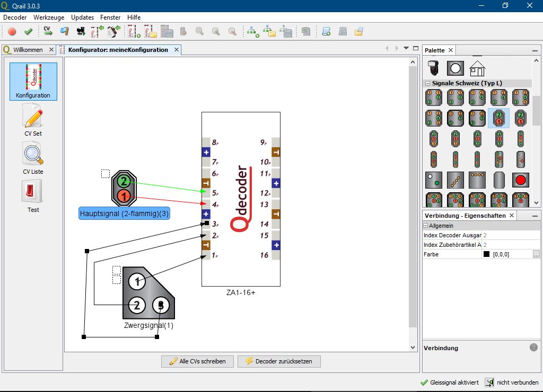543x392 pixels.
Task: Click the Alle CVs schreiben button
Action: point(197,361)
